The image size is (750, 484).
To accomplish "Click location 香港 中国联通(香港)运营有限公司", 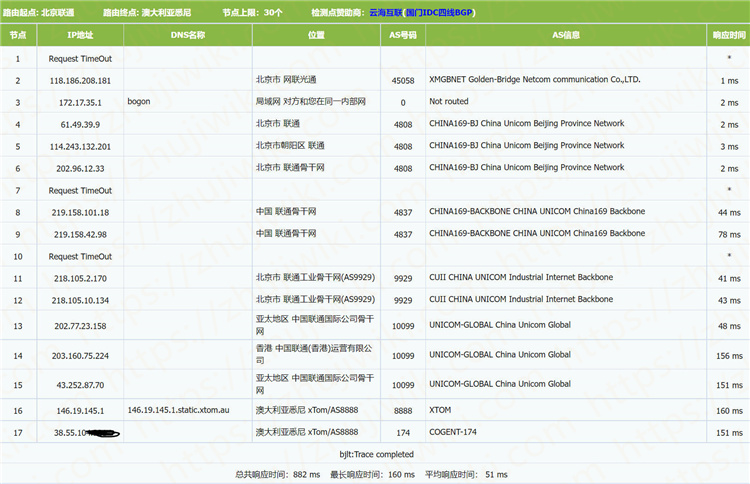I will coord(314,354).
